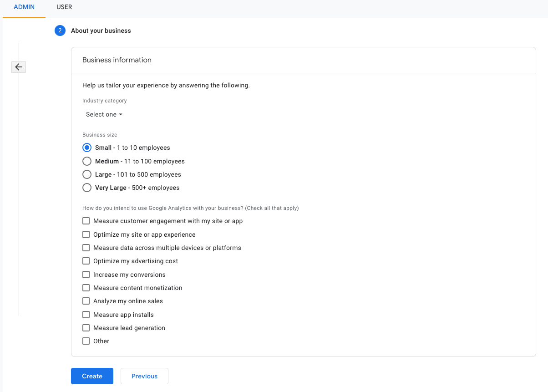The height and width of the screenshot is (392, 548).
Task: Select Medium 11 to 100 employees
Action: pyautogui.click(x=86, y=161)
